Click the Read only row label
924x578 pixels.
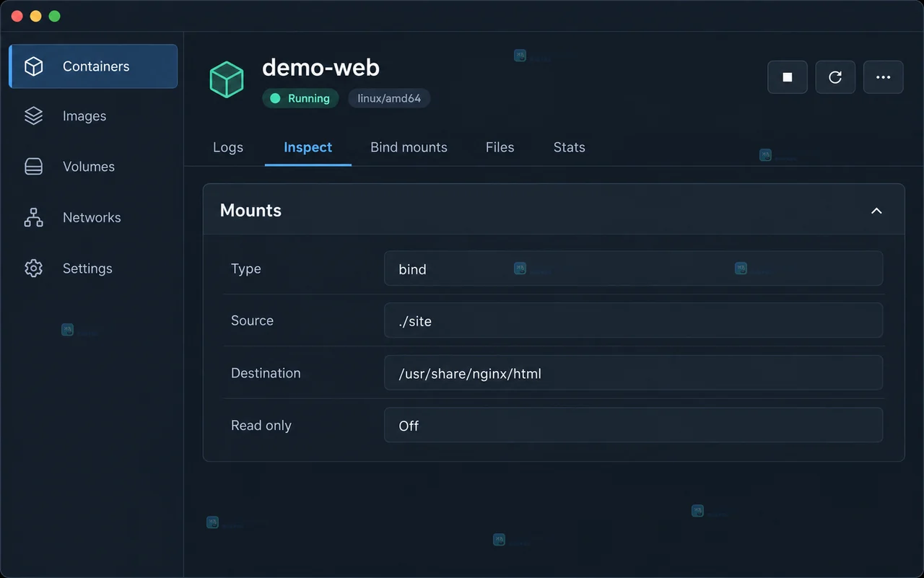(261, 425)
